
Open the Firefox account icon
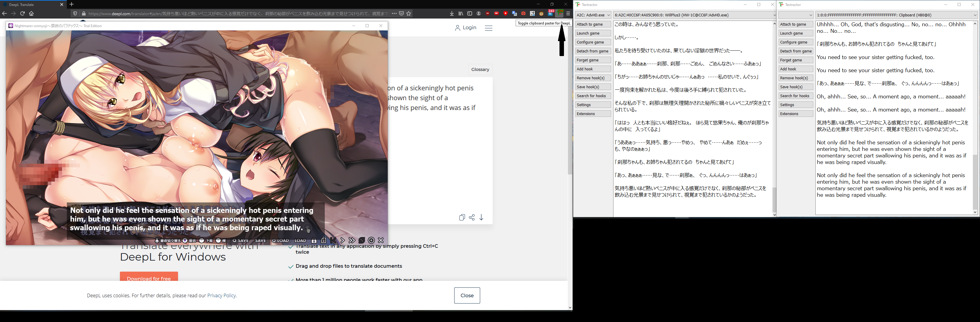479,13
